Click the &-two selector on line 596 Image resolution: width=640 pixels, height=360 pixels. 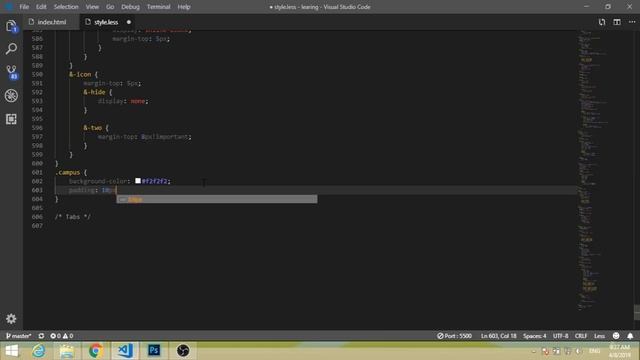click(93, 128)
